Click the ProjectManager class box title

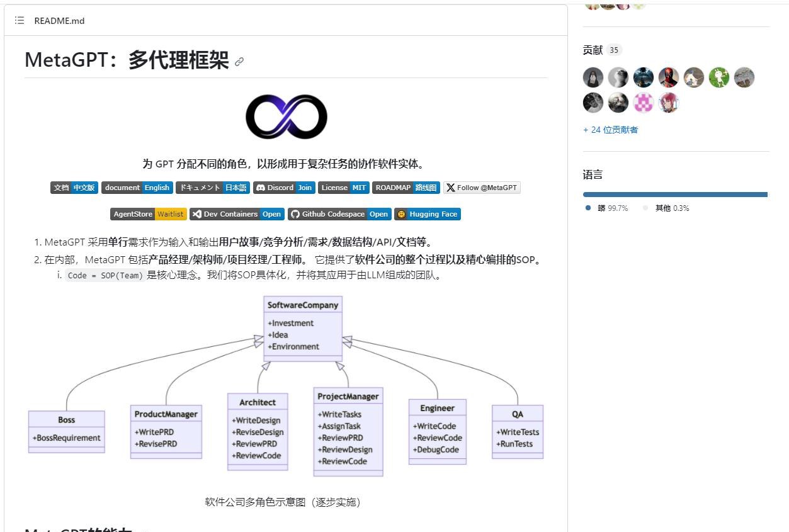348,397
